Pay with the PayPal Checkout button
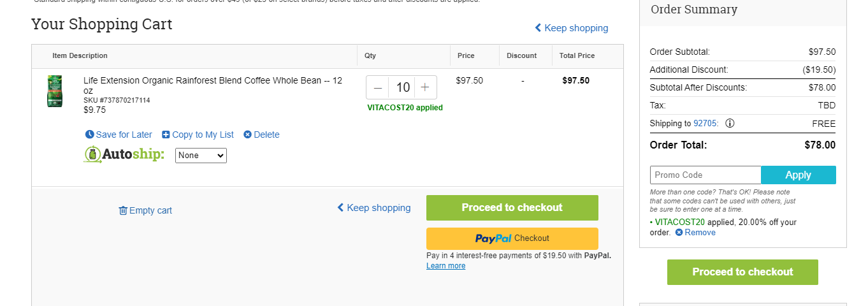Image resolution: width=868 pixels, height=306 pixels. click(x=512, y=238)
